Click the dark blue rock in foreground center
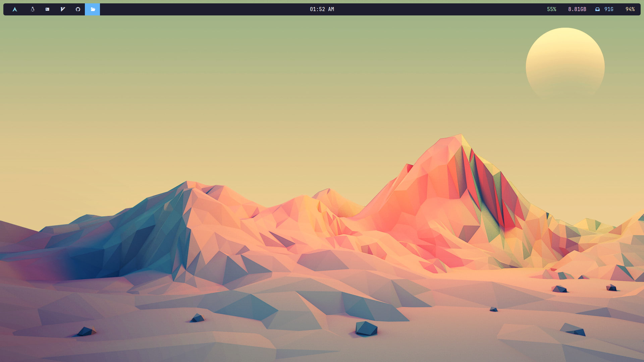This screenshot has height=362, width=644. [x=366, y=328]
